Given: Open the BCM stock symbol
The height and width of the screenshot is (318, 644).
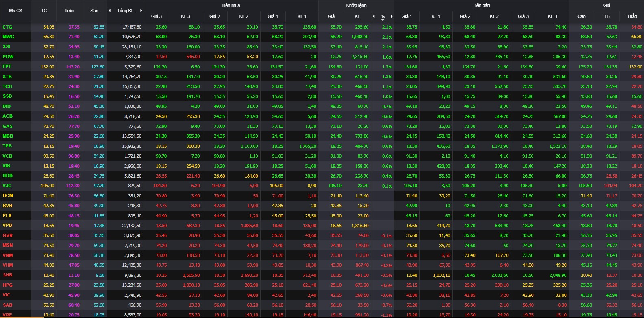Looking at the screenshot, I should 8,195.
